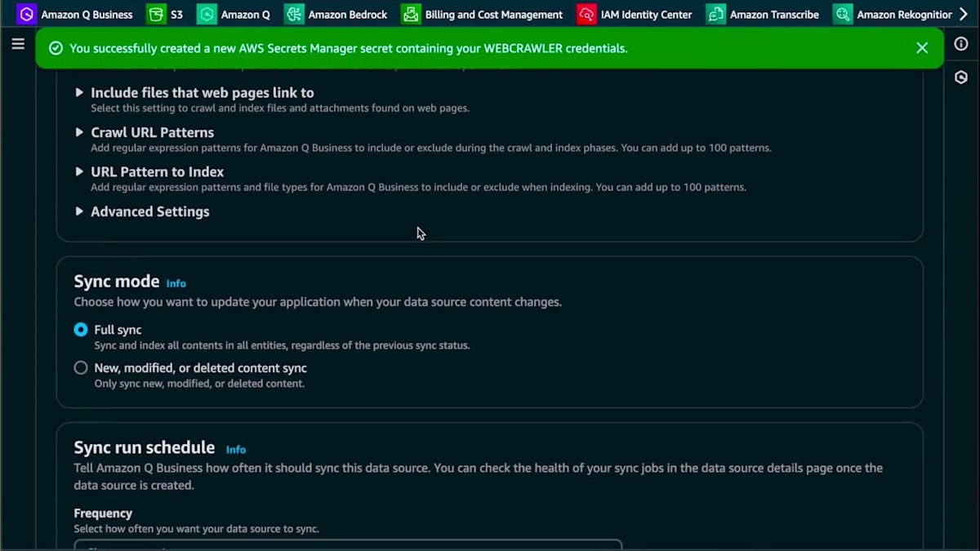Screen dimensions: 980x551
Task: Click 'Sync and index all contents in all entities' description
Action: click(x=282, y=345)
